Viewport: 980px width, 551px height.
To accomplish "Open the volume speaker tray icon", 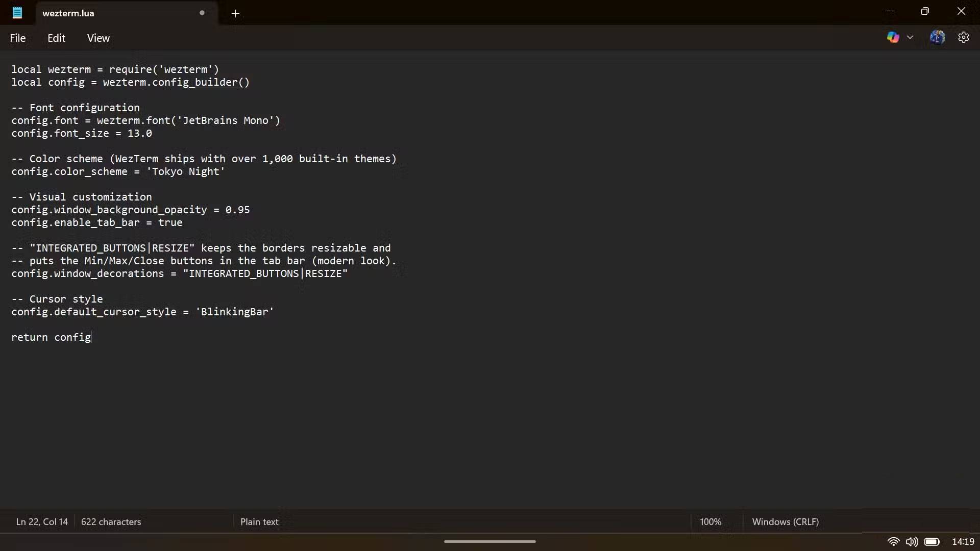I will (912, 542).
